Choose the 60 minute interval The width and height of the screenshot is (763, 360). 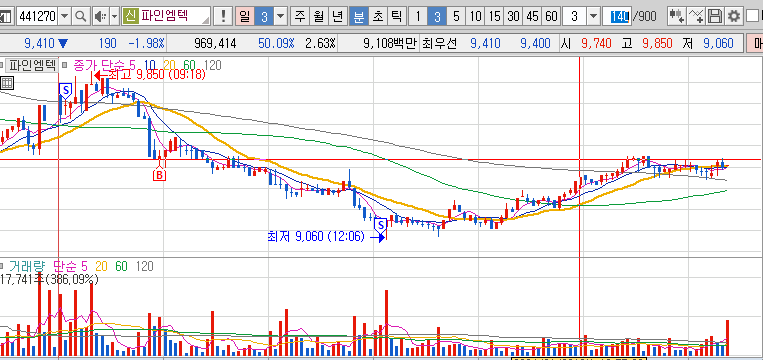click(x=551, y=17)
